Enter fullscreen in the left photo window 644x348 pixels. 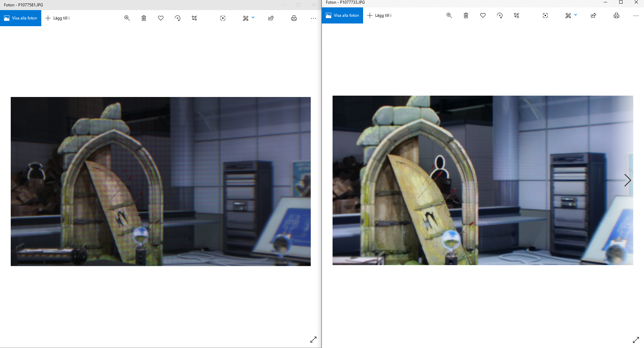[313, 340]
